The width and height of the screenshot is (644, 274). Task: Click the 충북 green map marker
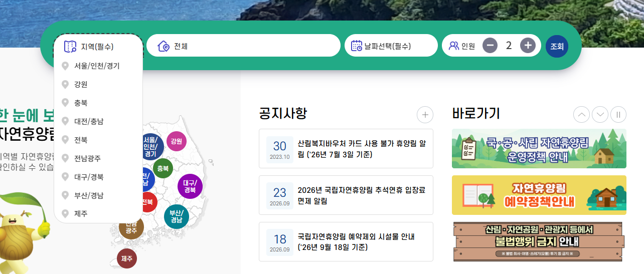click(x=163, y=168)
